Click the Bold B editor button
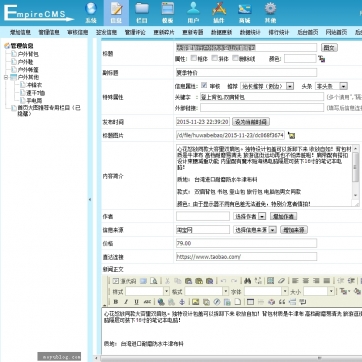 116,302
